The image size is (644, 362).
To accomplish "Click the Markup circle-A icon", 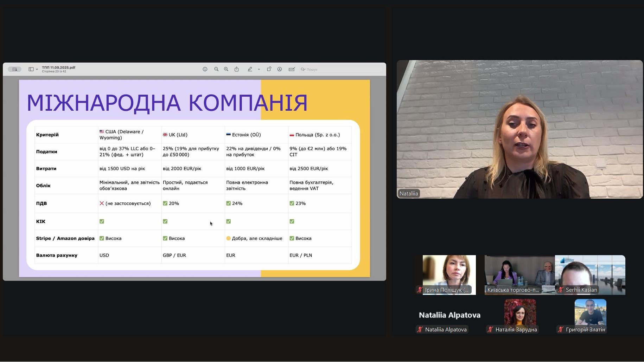I will (280, 69).
